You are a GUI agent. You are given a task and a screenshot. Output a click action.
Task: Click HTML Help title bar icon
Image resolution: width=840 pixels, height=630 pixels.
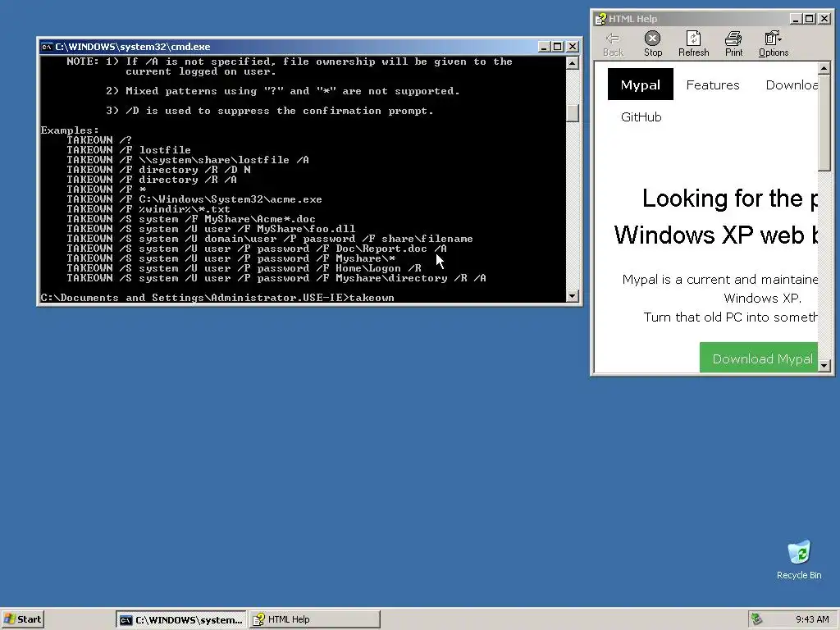tap(600, 19)
